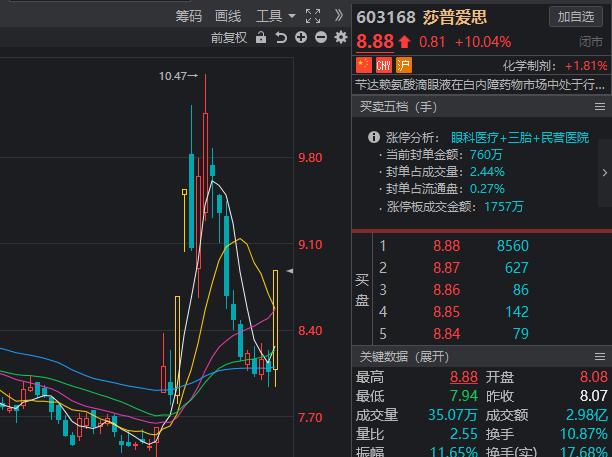Click buy level 1 volume 8560
This screenshot has width=612, height=457.
[512, 246]
